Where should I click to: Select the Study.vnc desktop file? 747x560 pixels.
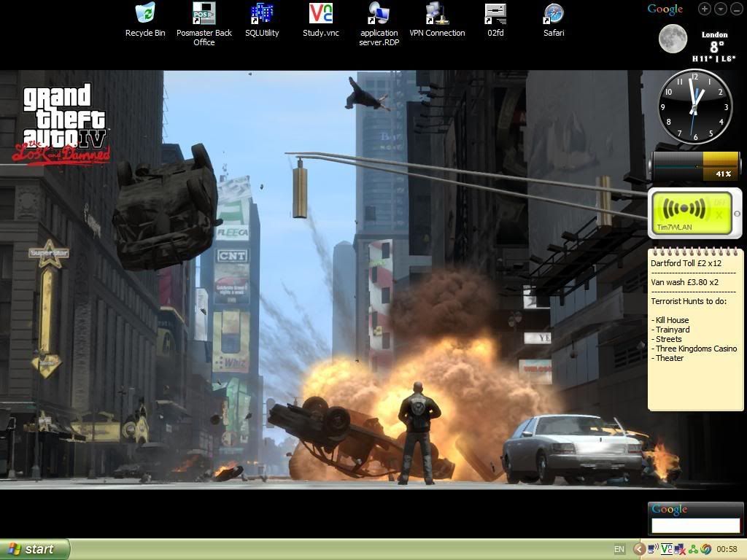click(x=321, y=20)
